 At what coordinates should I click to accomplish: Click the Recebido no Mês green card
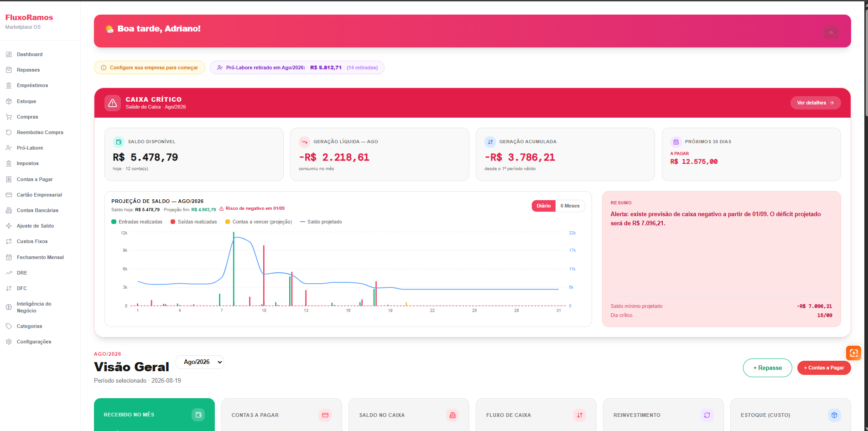click(x=154, y=415)
